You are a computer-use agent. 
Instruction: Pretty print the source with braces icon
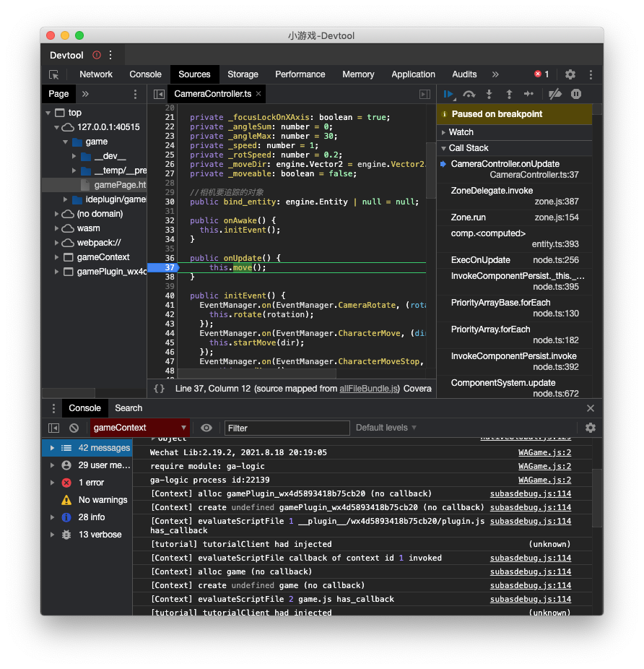(159, 389)
